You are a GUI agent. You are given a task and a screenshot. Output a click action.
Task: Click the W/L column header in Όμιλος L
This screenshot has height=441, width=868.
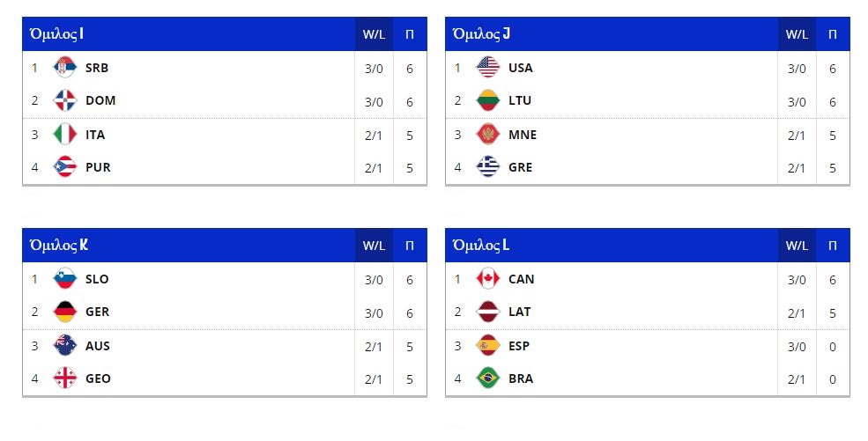tap(797, 246)
